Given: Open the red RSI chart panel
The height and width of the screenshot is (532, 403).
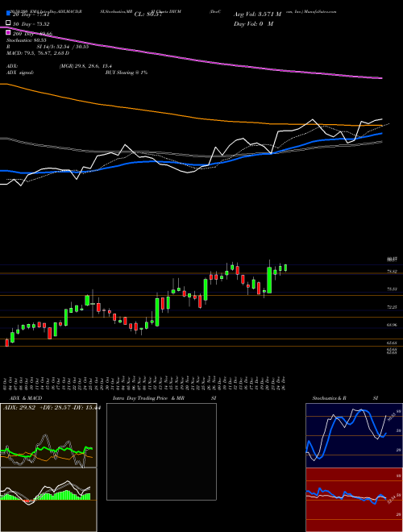Looking at the screenshot, I should [x=354, y=500].
